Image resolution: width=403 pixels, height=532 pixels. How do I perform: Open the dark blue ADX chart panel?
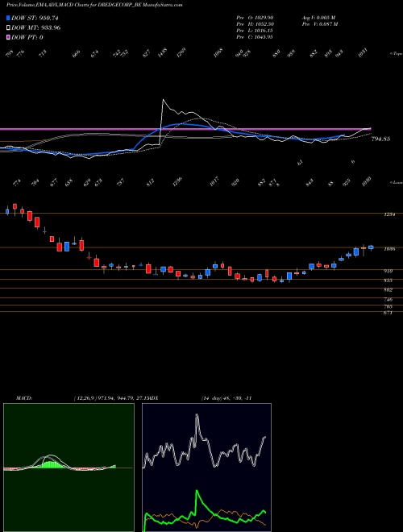click(206, 468)
